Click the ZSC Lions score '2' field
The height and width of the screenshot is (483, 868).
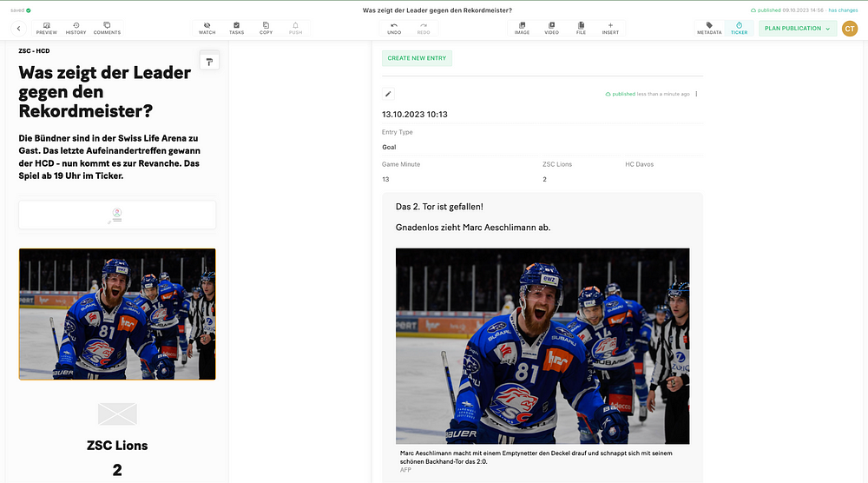(x=545, y=180)
